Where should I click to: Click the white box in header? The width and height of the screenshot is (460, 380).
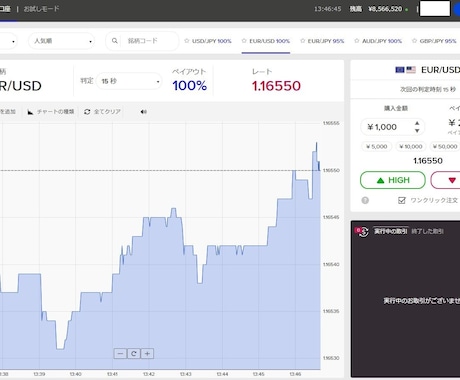click(435, 9)
